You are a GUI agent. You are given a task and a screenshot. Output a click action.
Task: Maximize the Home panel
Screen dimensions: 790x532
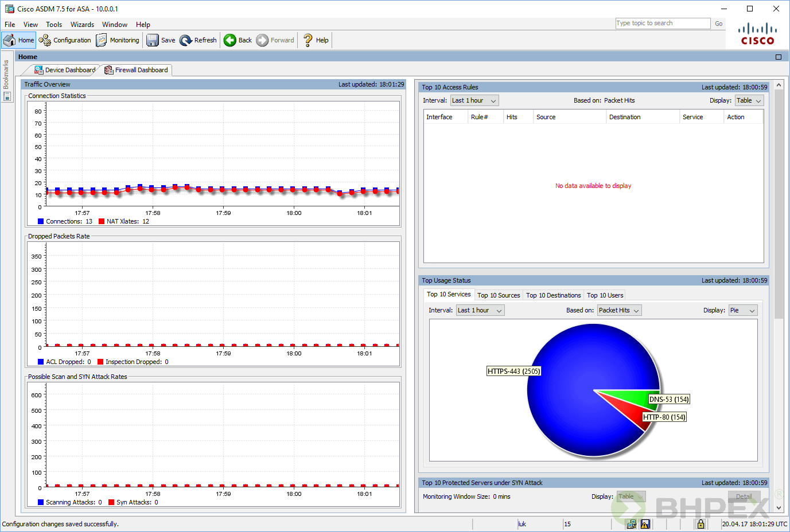tap(779, 57)
